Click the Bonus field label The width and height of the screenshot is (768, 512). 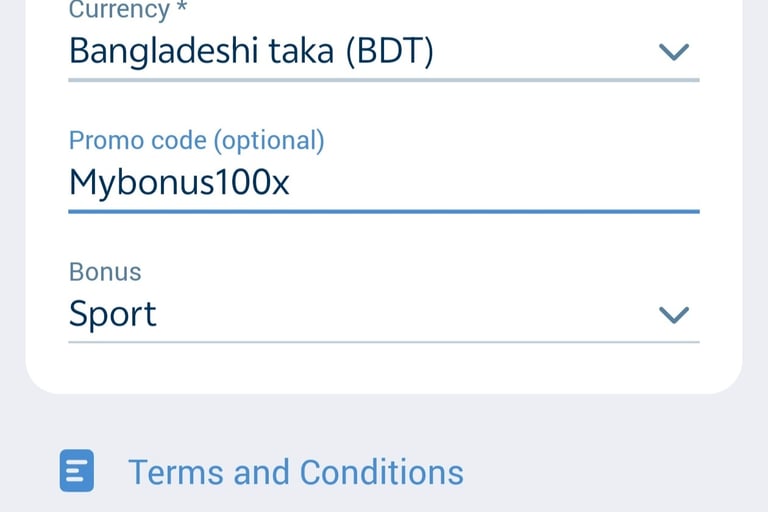(105, 272)
